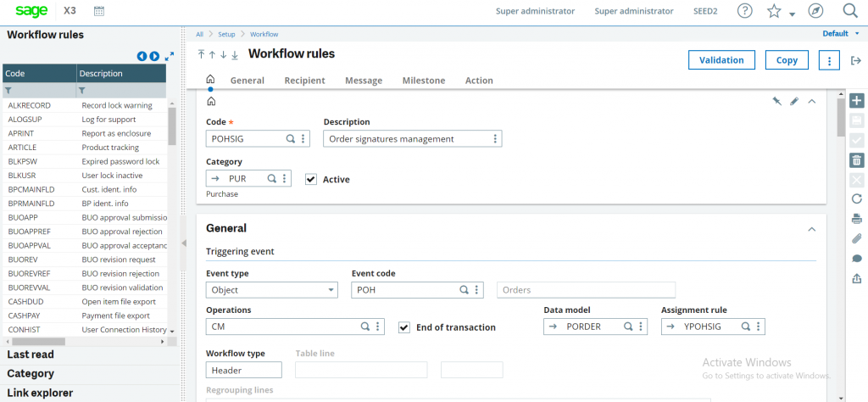The image size is (868, 402).
Task: Toggle End of transaction checkbox
Action: tap(404, 327)
